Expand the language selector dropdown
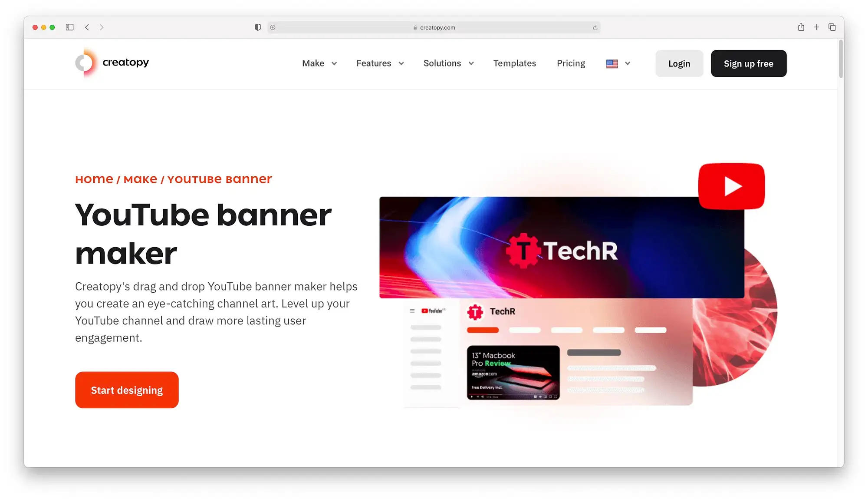This screenshot has width=868, height=499. tap(618, 63)
